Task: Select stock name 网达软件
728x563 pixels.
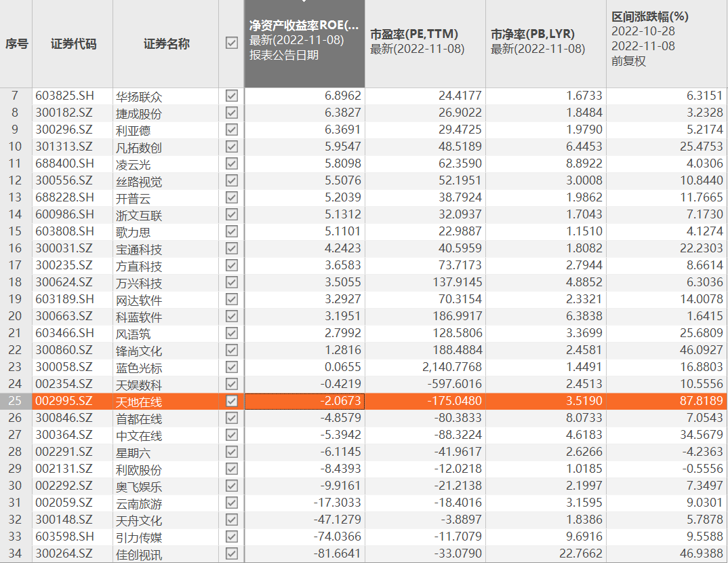Action: 139,300
